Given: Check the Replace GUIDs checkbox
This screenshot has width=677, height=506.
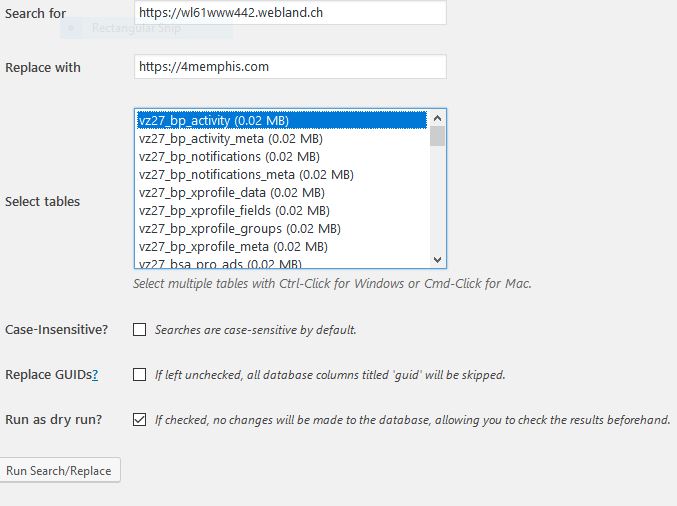Looking at the screenshot, I should coord(140,375).
